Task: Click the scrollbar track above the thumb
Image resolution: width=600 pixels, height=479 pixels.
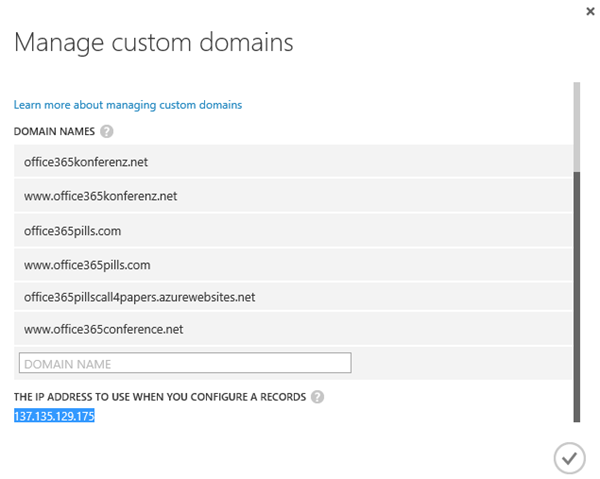Action: [x=576, y=120]
